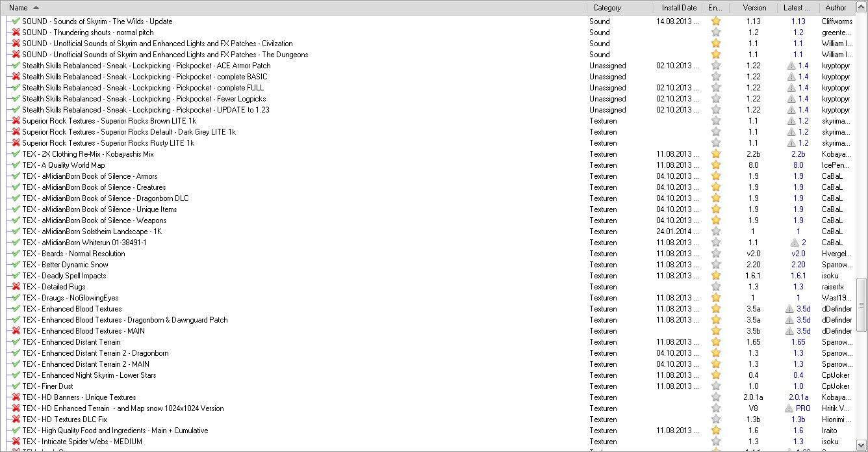Select TEX - Enhanced Distant Terrain 2 - Dragonborn
The height and width of the screenshot is (452, 868).
point(95,353)
